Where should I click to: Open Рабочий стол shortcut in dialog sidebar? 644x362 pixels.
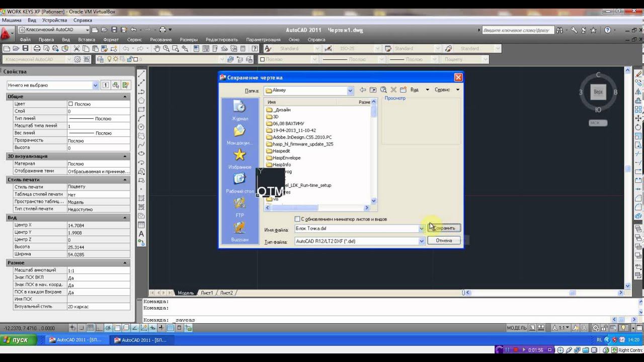239,183
